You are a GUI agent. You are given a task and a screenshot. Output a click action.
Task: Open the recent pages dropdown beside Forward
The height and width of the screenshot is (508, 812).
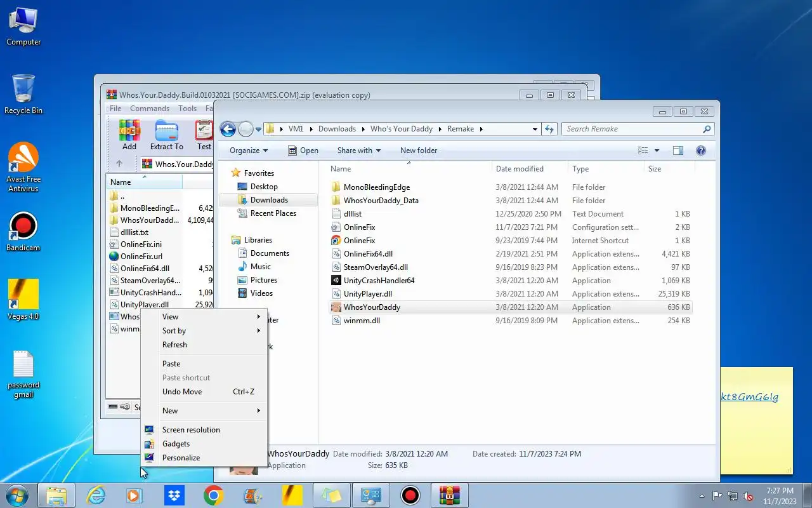pyautogui.click(x=258, y=130)
